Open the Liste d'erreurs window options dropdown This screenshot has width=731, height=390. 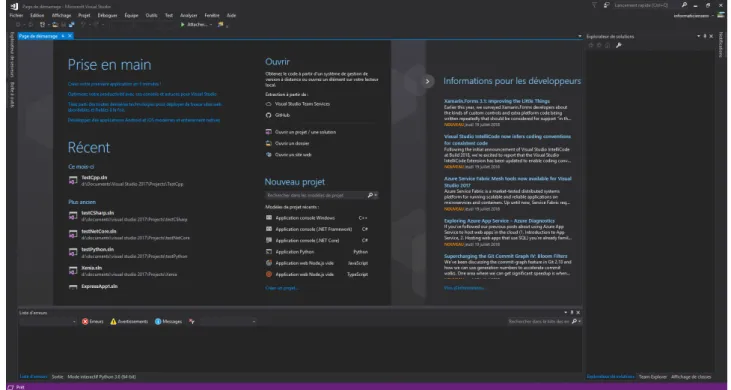point(565,313)
